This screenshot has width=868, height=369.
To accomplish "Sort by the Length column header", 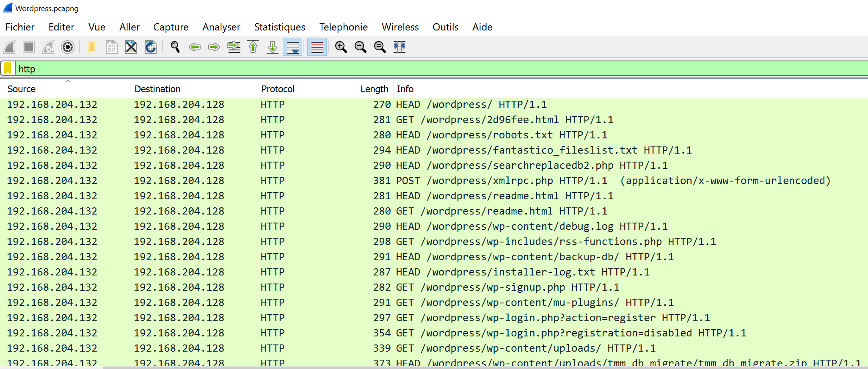I will coord(375,89).
